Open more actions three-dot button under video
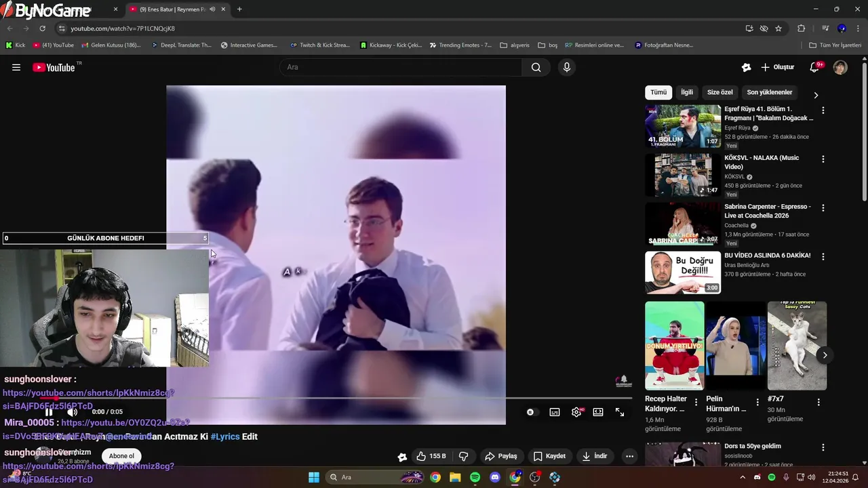Image resolution: width=868 pixels, height=488 pixels. point(629,456)
